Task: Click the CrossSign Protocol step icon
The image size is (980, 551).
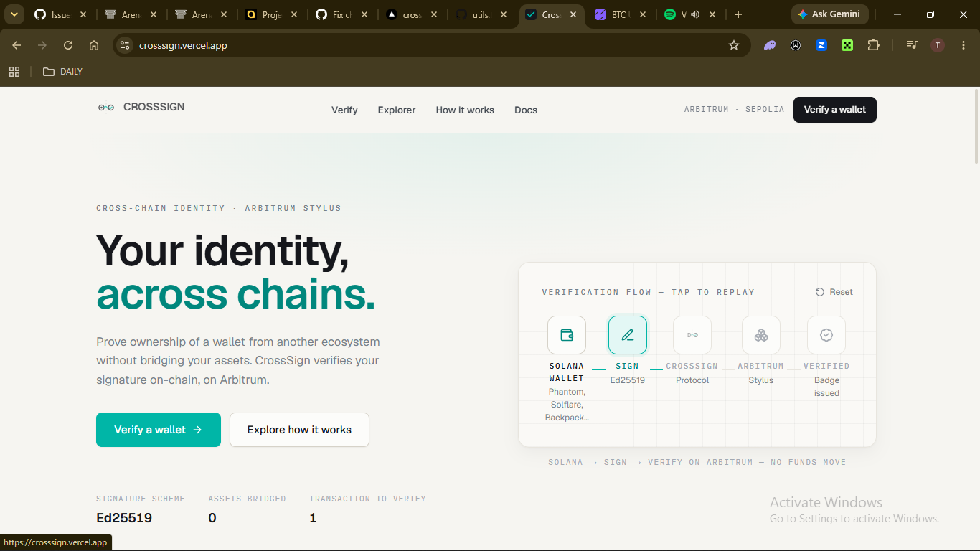Action: (x=692, y=335)
